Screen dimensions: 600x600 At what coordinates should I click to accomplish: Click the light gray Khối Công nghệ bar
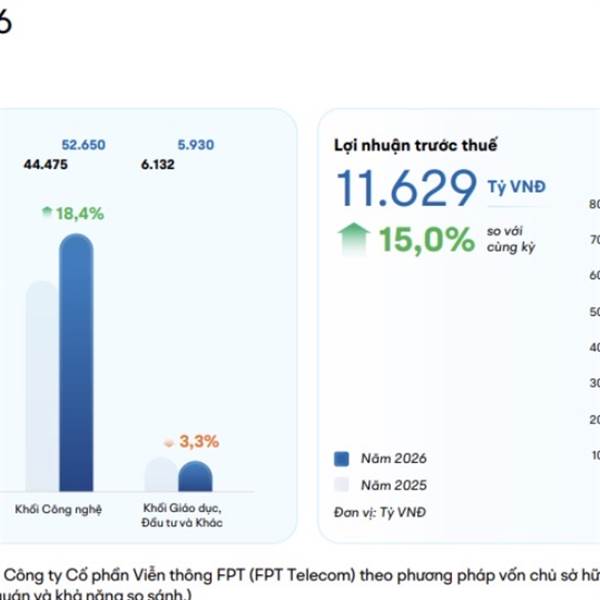40,390
